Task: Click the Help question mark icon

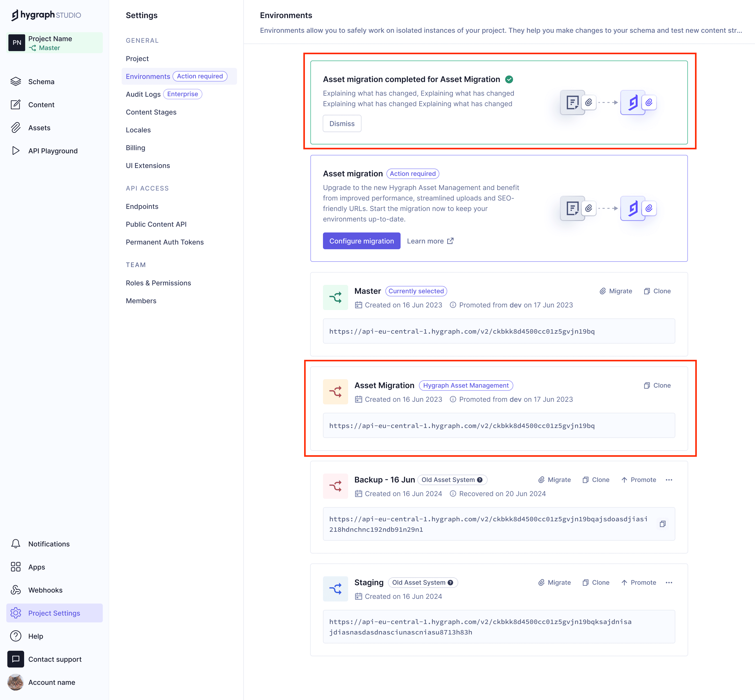Action: point(15,636)
